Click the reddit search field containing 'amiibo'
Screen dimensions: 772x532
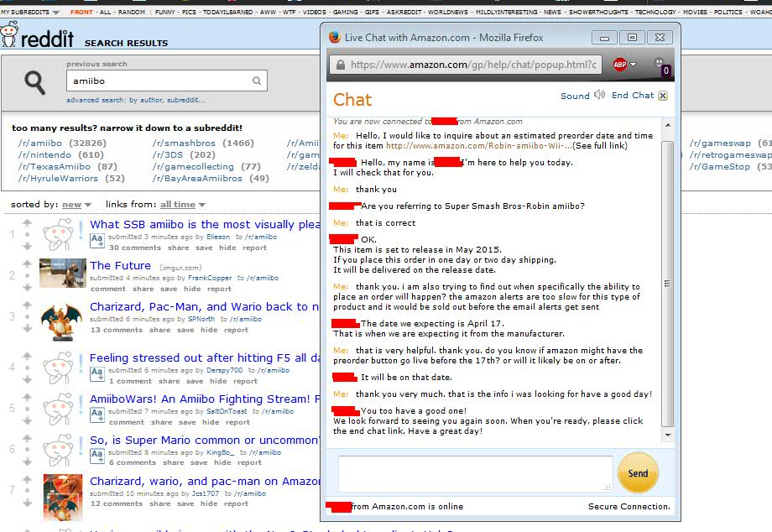coord(166,81)
